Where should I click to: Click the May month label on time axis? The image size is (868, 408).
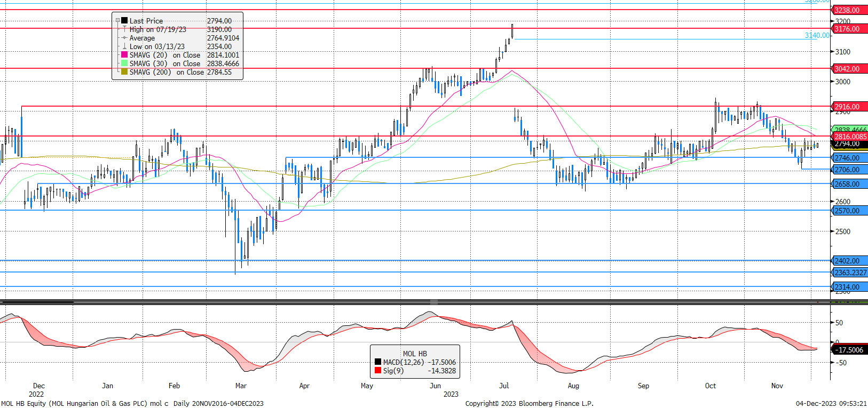point(367,386)
